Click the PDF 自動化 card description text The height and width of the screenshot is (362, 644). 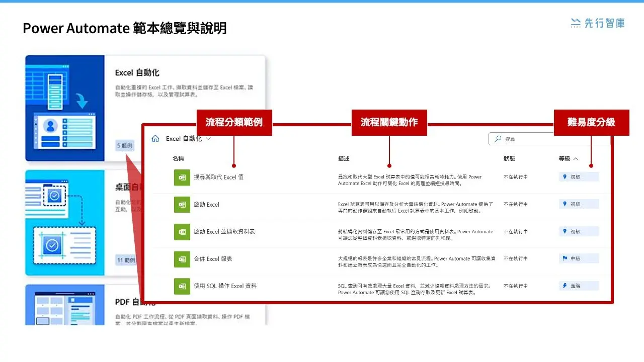click(x=183, y=320)
